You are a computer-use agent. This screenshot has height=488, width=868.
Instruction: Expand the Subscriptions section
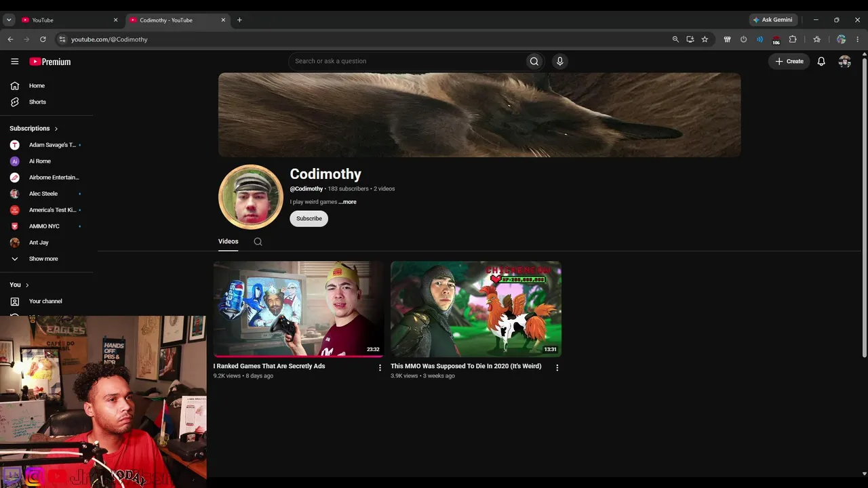click(34, 128)
